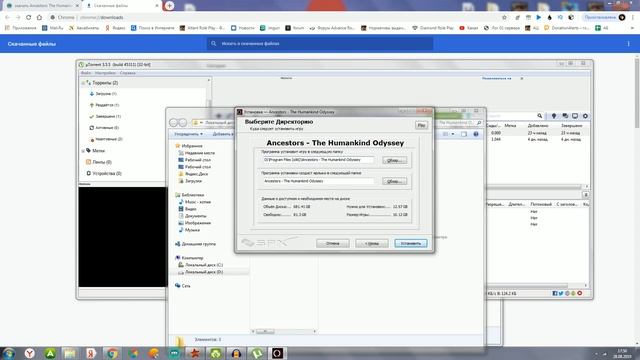The height and width of the screenshot is (360, 640).
Task: Reload the Chrome page
Action: click(x=28, y=17)
